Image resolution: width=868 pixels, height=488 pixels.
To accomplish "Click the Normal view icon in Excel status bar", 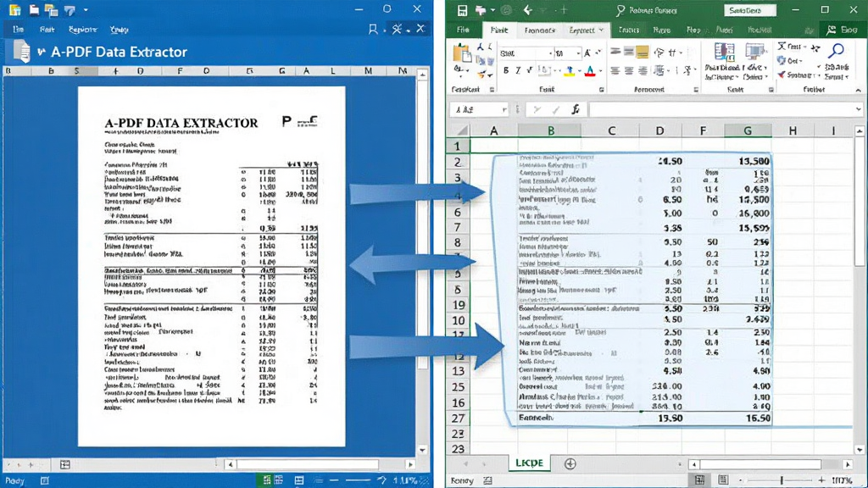I will 699,480.
